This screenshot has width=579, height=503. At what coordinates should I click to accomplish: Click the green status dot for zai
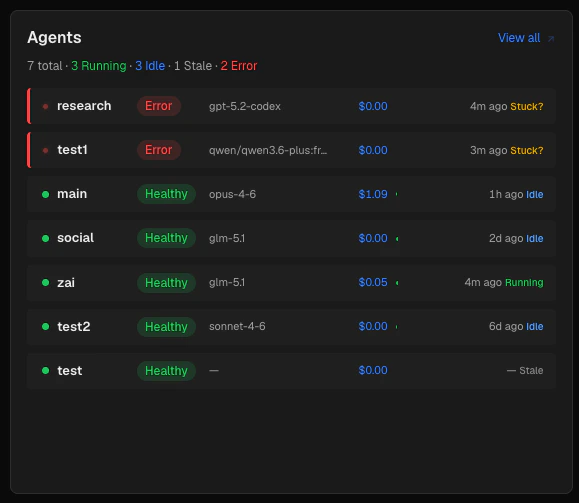coord(45,283)
